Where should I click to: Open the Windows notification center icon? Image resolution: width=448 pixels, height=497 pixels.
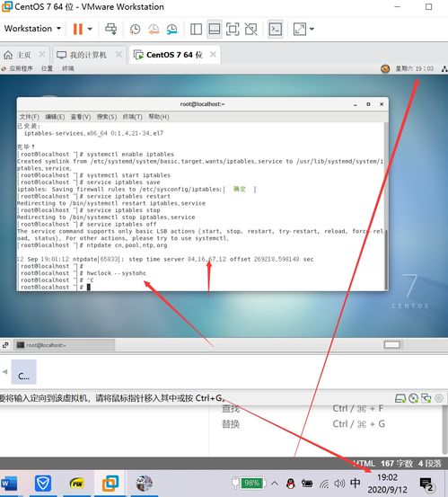(x=426, y=484)
